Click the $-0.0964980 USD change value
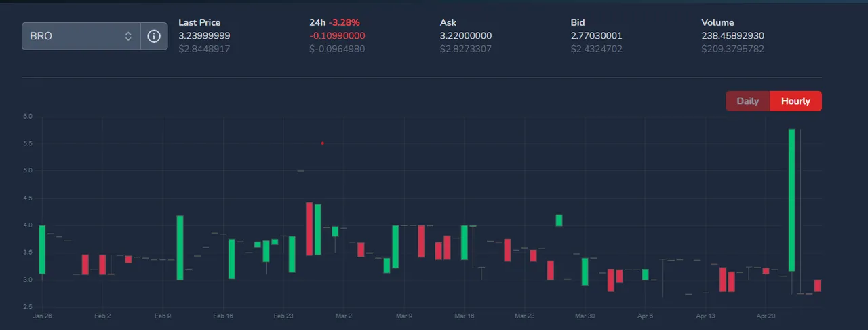 tap(337, 49)
